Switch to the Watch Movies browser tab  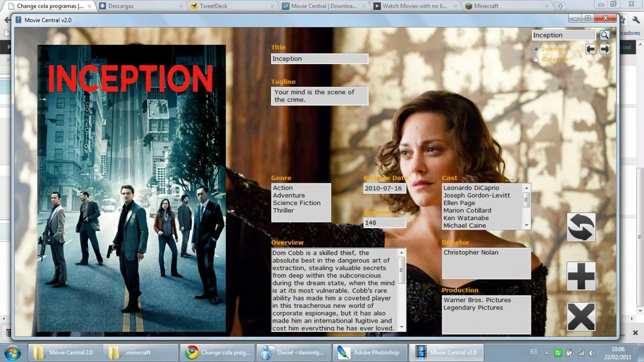(x=415, y=6)
